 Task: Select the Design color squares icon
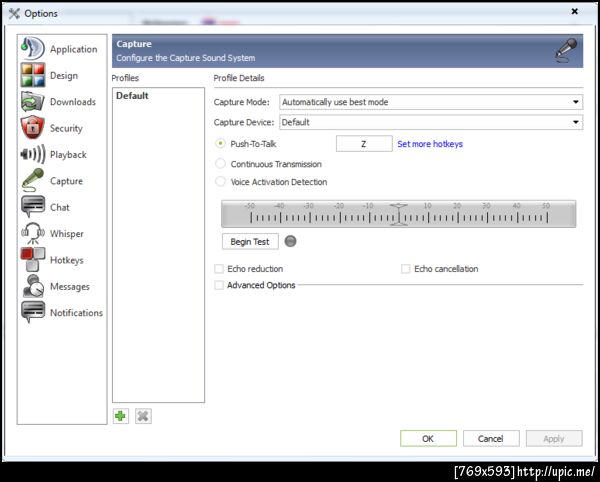33,75
